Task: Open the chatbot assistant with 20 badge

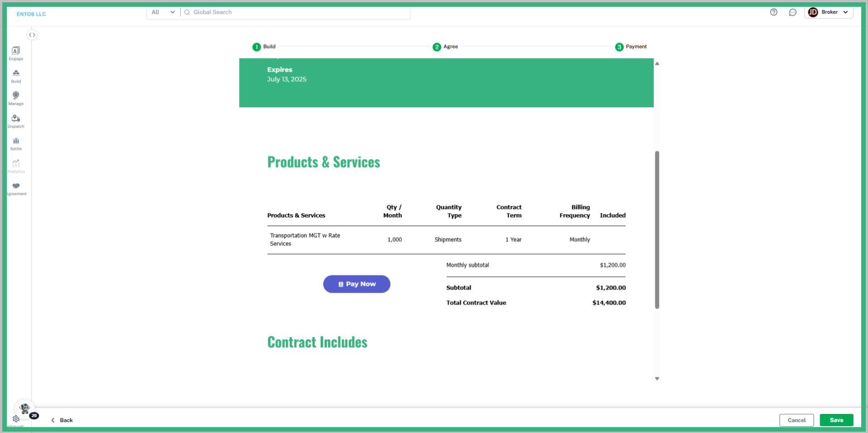Action: (x=25, y=408)
